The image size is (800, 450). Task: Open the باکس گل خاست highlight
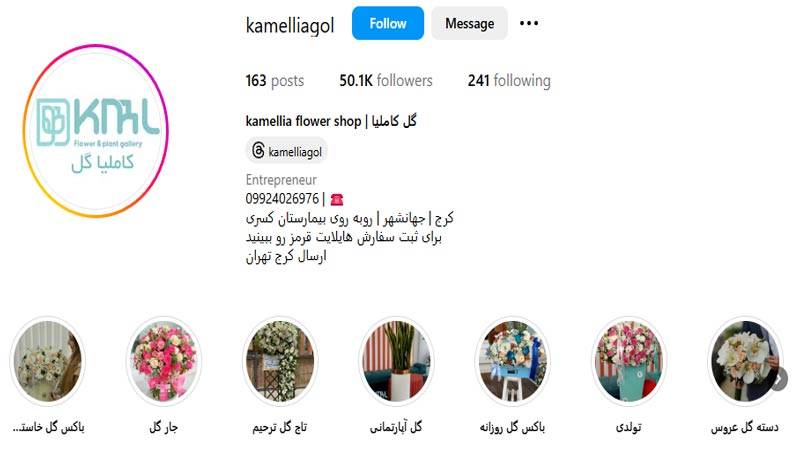[47, 361]
